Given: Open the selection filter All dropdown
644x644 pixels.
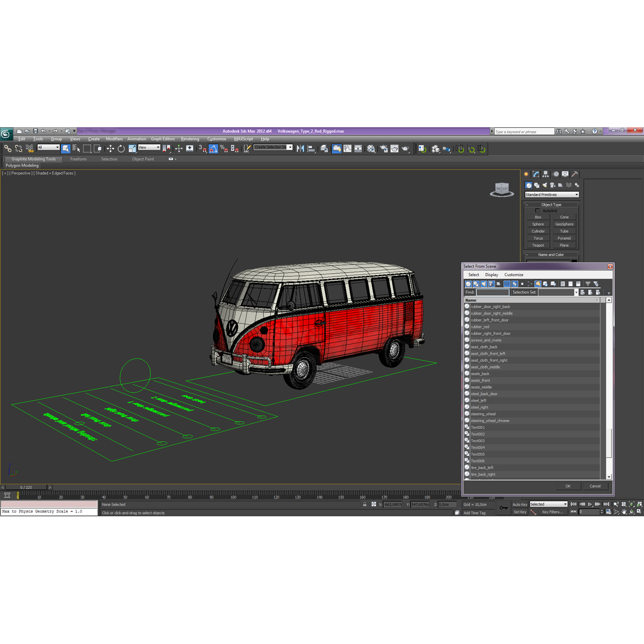Looking at the screenshot, I should pyautogui.click(x=48, y=148).
